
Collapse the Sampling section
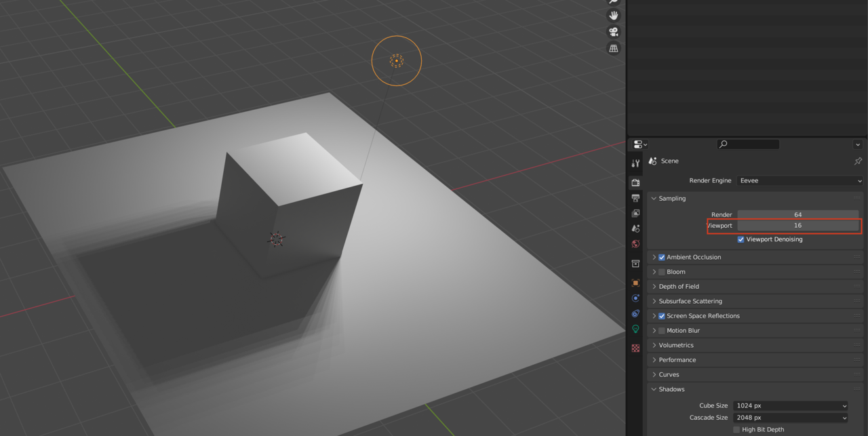[671, 199]
